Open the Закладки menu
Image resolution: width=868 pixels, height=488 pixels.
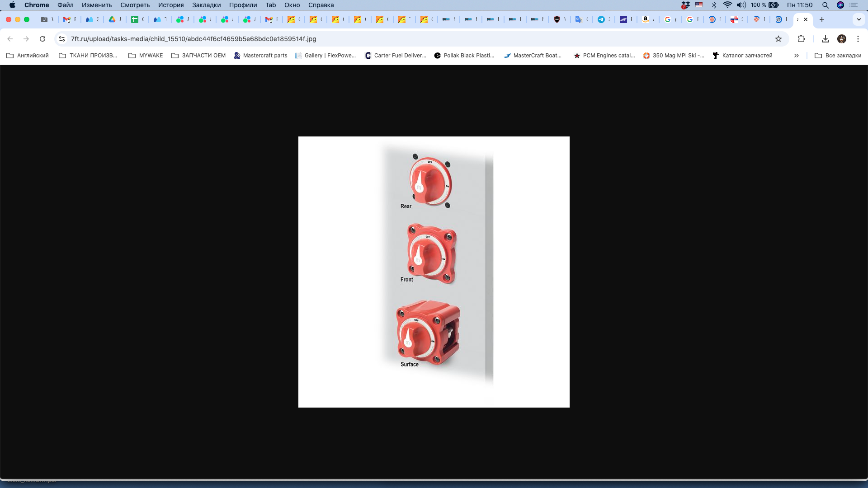[x=206, y=5]
